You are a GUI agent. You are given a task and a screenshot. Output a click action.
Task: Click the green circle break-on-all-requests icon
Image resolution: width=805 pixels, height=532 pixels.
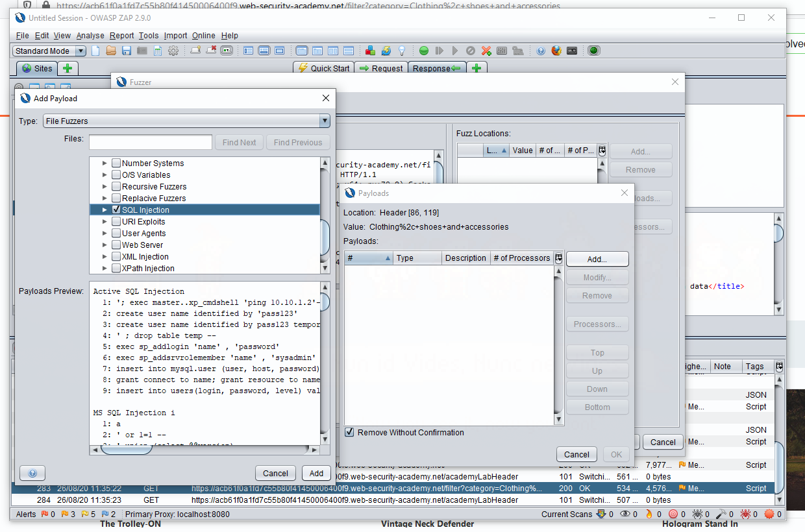(424, 51)
